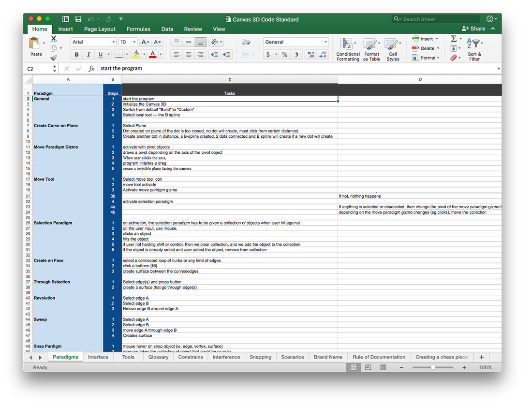532x405 pixels.
Task: Click the AutoSum sigma icon
Action: click(454, 39)
